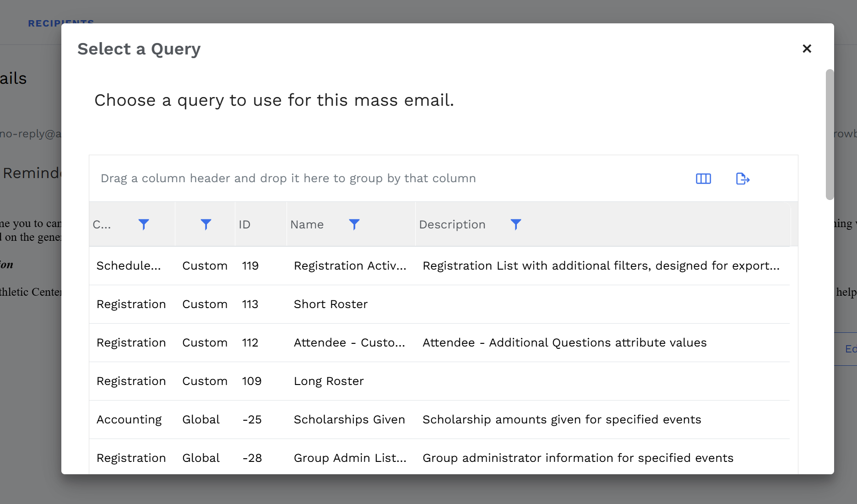Click Registration category in Long Roster row

(x=131, y=381)
